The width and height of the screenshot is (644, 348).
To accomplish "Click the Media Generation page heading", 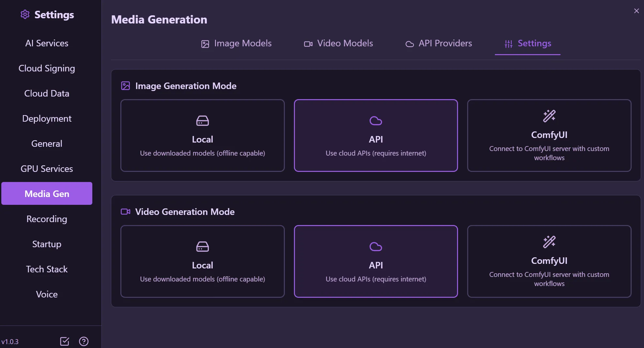I will click(159, 19).
